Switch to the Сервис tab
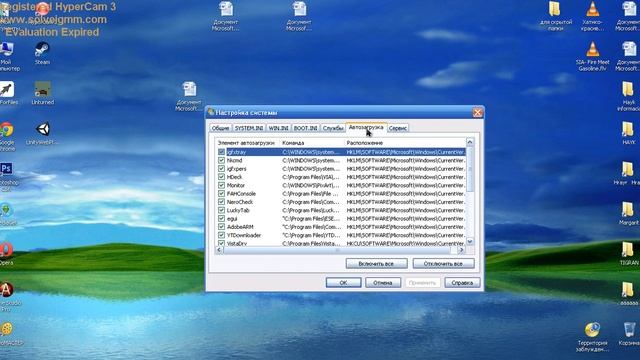640x360 pixels. [x=398, y=128]
